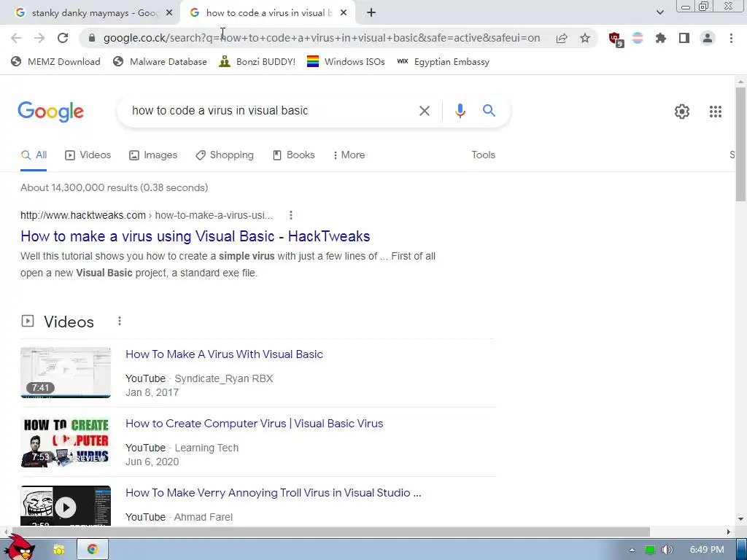Reload the page
Screen dimensions: 747x560
[x=63, y=38]
